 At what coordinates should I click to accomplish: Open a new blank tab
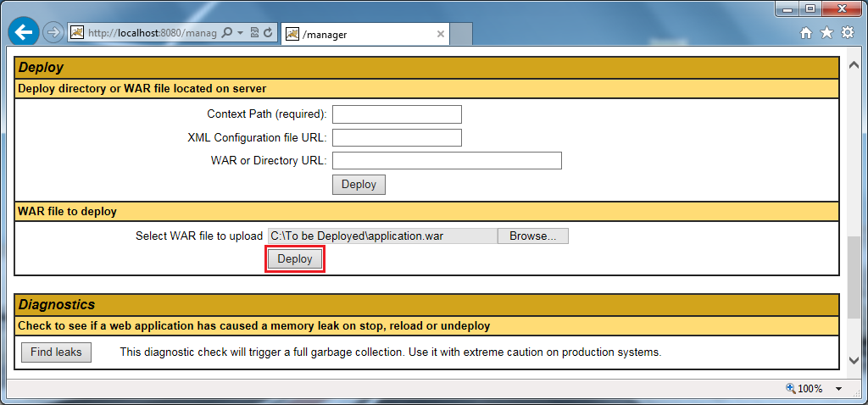(x=461, y=34)
